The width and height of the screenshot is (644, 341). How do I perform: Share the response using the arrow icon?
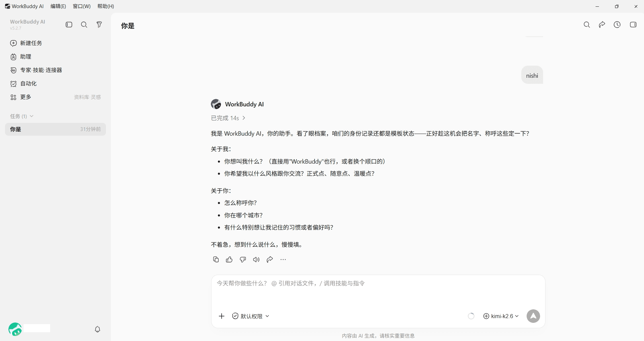point(270,260)
